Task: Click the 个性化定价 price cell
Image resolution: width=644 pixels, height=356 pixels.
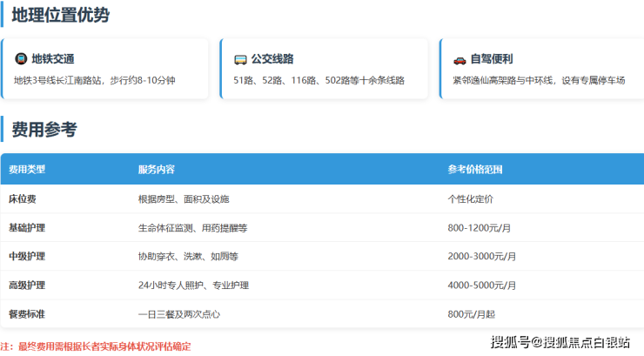Action: tap(470, 199)
